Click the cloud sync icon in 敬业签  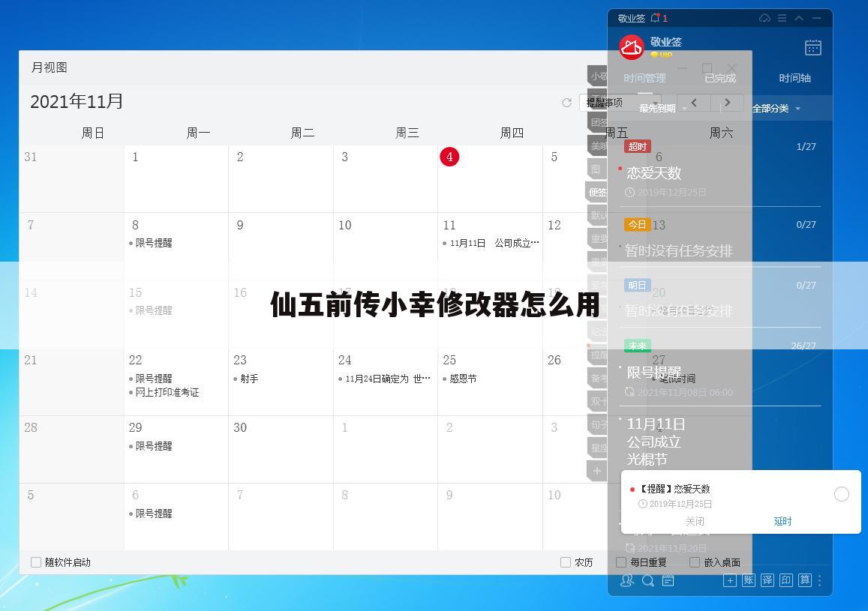pyautogui.click(x=764, y=18)
